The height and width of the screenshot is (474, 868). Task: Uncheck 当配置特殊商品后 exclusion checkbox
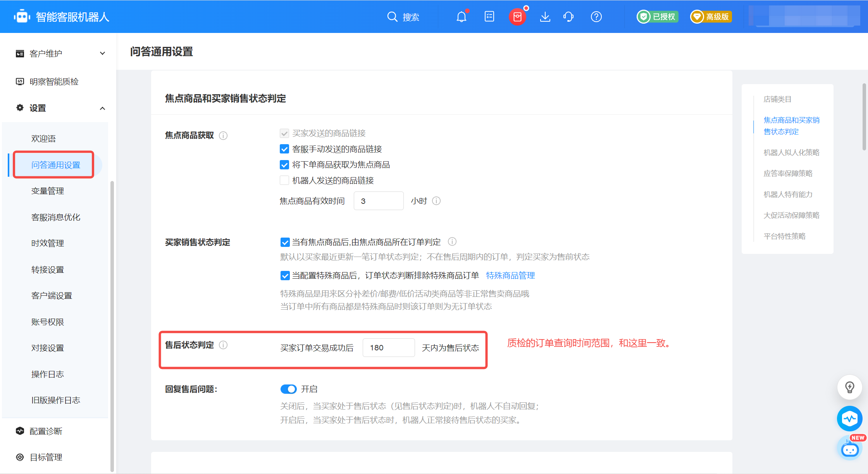point(285,276)
